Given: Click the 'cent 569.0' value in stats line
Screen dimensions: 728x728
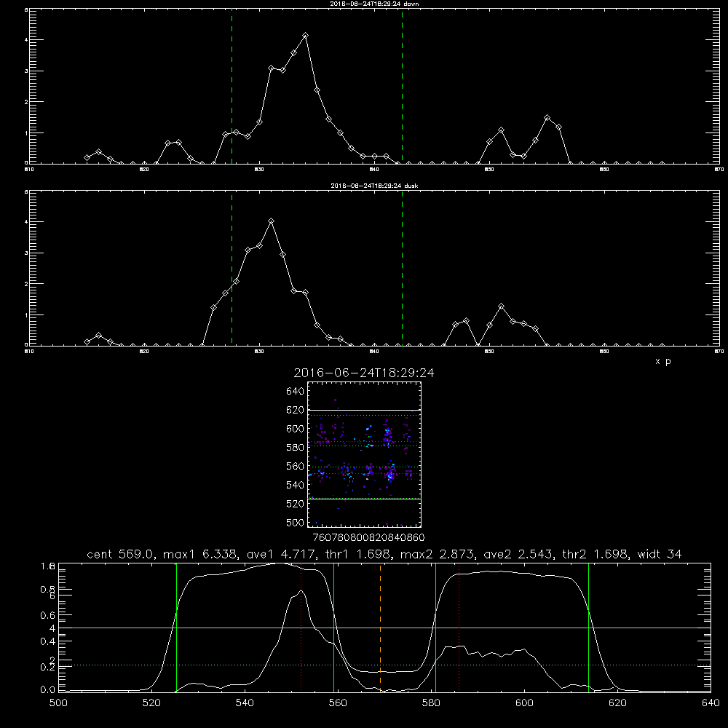Looking at the screenshot, I should pos(120,554).
